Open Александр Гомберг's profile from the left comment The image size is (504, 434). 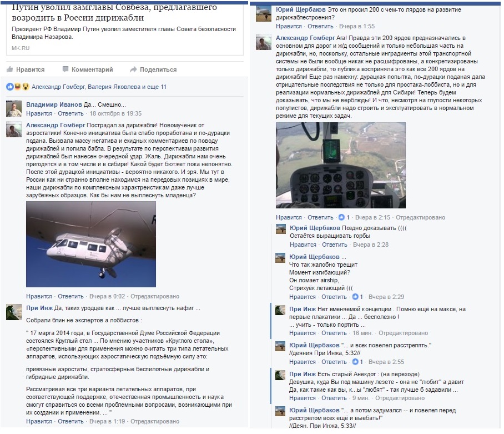[56, 125]
